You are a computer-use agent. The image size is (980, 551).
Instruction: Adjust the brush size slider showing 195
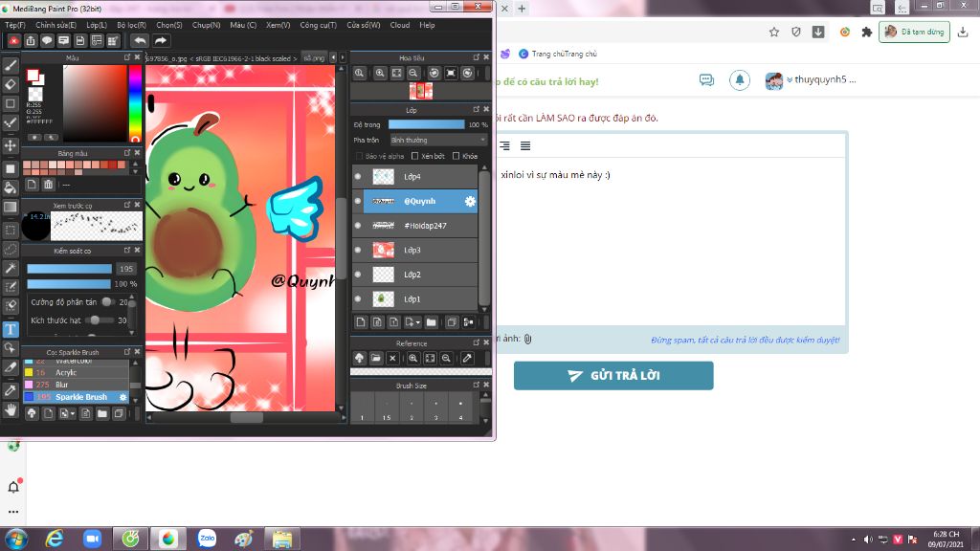(69, 269)
